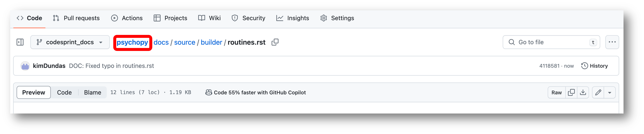Screen dimensions: 644x134
Task: Open the Pull requests tab
Action: click(76, 18)
